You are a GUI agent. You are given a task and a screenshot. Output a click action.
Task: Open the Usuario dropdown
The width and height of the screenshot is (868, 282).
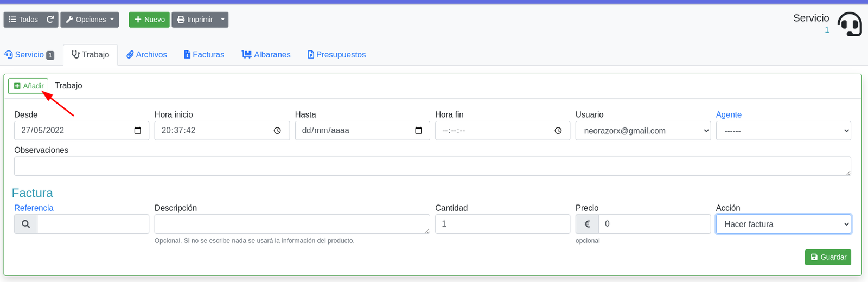coord(643,131)
